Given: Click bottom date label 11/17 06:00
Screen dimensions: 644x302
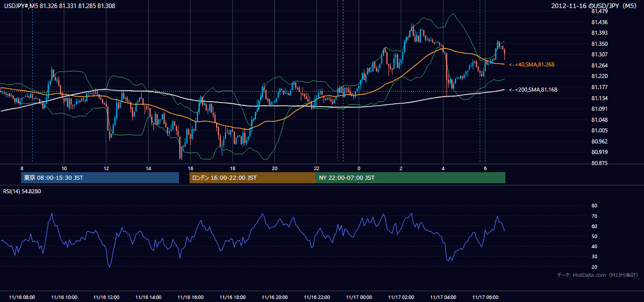Looking at the screenshot, I should point(485,297).
